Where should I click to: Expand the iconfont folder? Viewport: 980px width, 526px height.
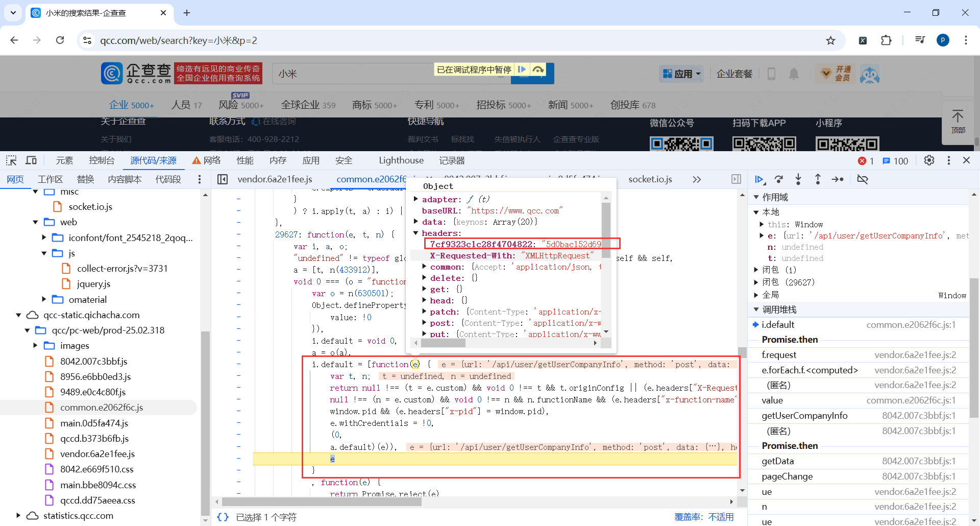click(x=44, y=237)
